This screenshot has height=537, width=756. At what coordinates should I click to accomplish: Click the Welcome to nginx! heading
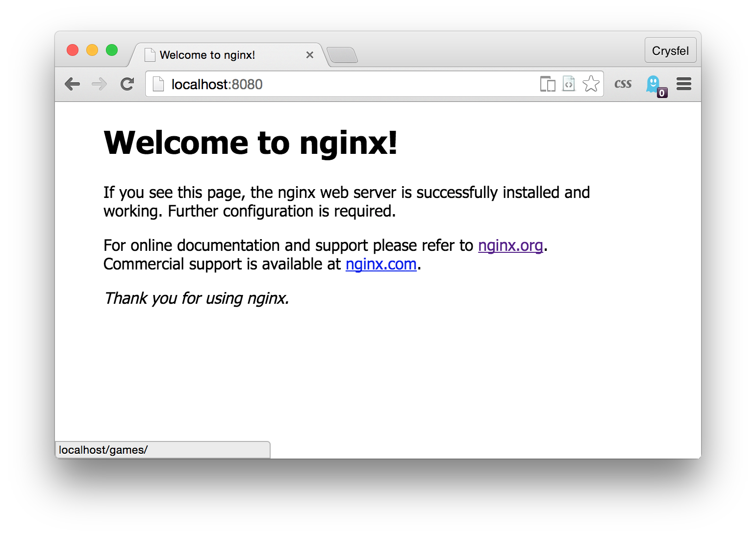tap(251, 143)
